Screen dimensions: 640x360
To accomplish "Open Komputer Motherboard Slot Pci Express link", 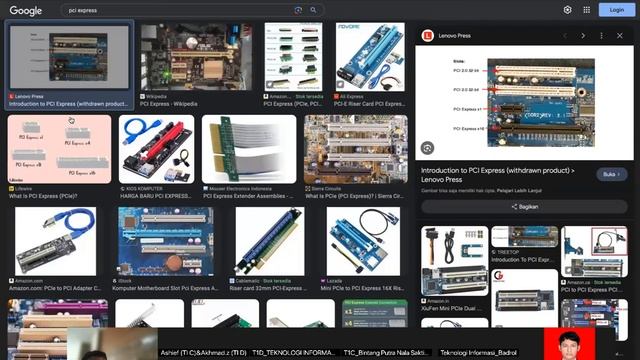I will coord(165,289).
